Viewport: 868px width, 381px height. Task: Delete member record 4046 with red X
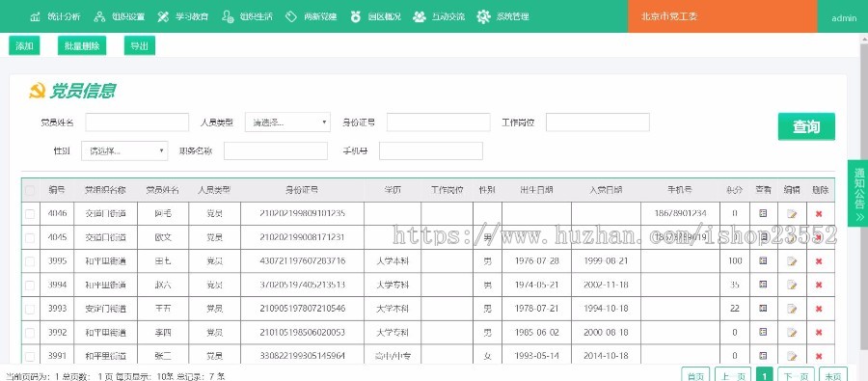(x=819, y=214)
